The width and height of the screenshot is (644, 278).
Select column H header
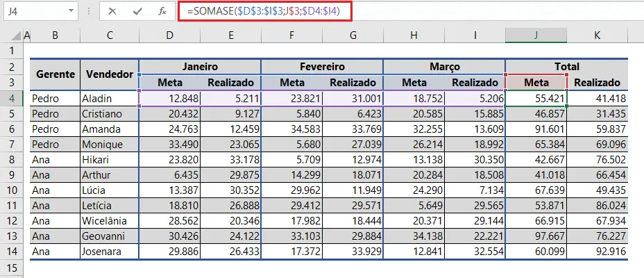pos(414,35)
